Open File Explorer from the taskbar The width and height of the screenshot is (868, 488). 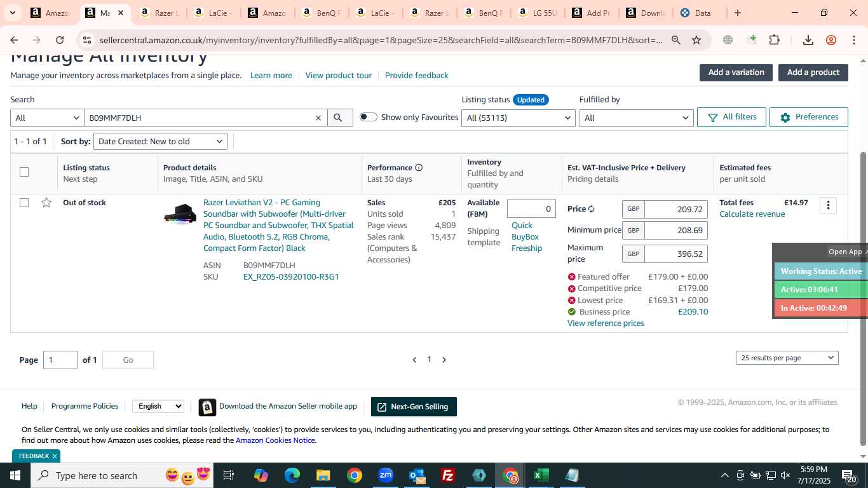tap(323, 475)
